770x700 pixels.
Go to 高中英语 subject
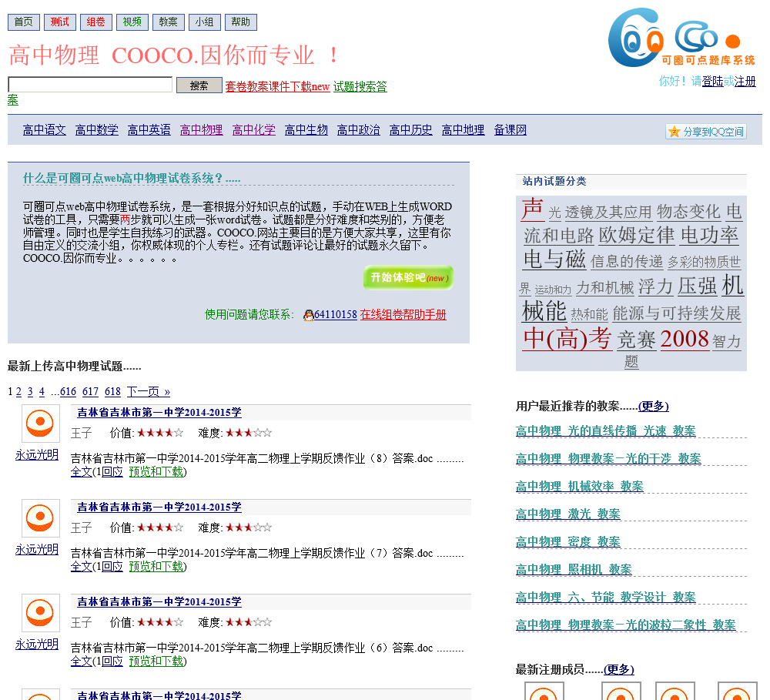149,130
